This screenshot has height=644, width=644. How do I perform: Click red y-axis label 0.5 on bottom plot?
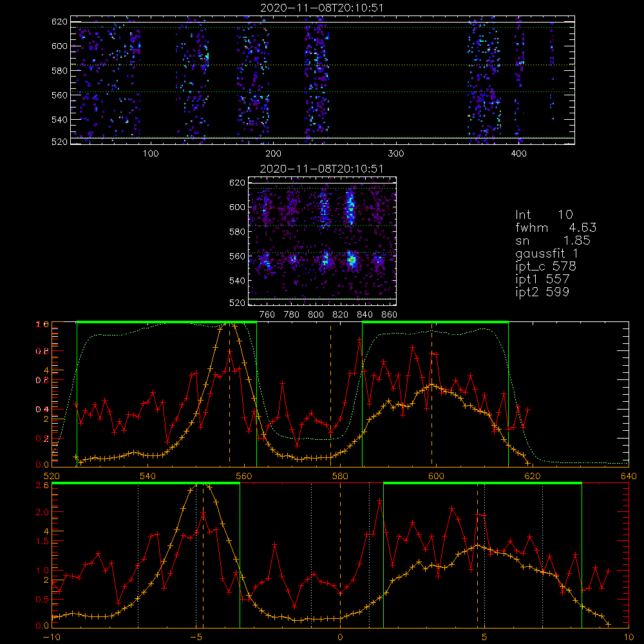(x=43, y=600)
